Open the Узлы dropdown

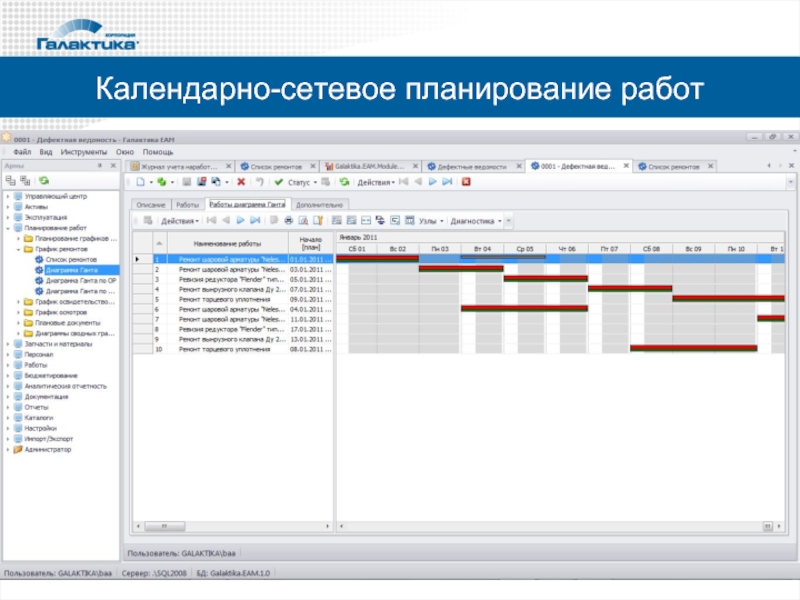[x=431, y=221]
